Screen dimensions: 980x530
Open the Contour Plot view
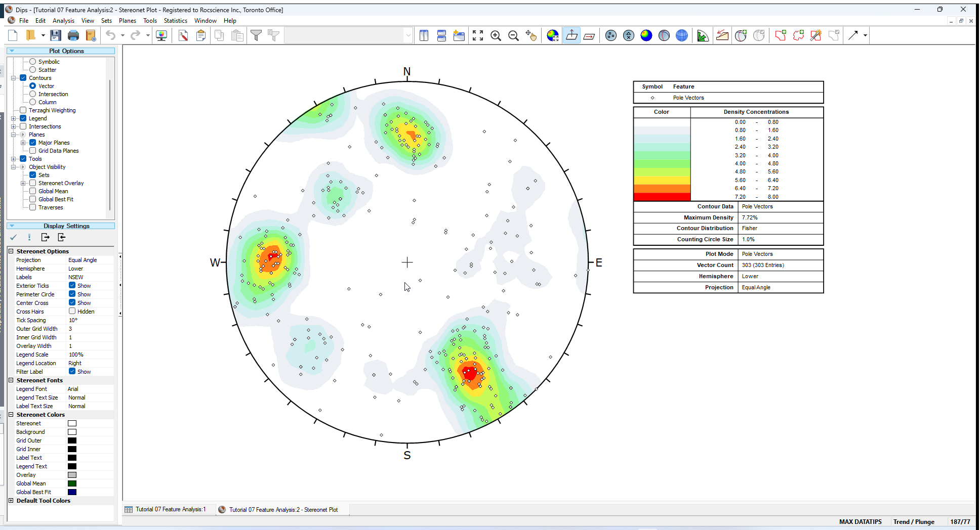click(646, 35)
